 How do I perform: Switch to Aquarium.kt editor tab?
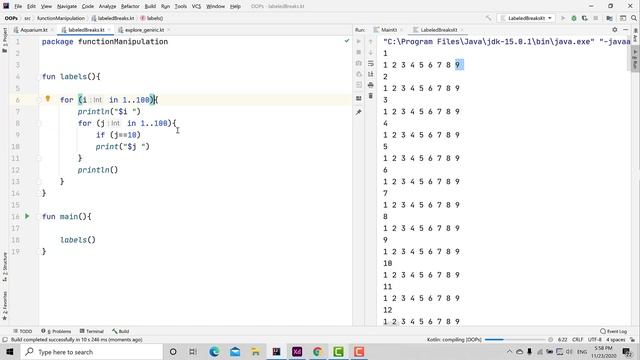coord(34,30)
